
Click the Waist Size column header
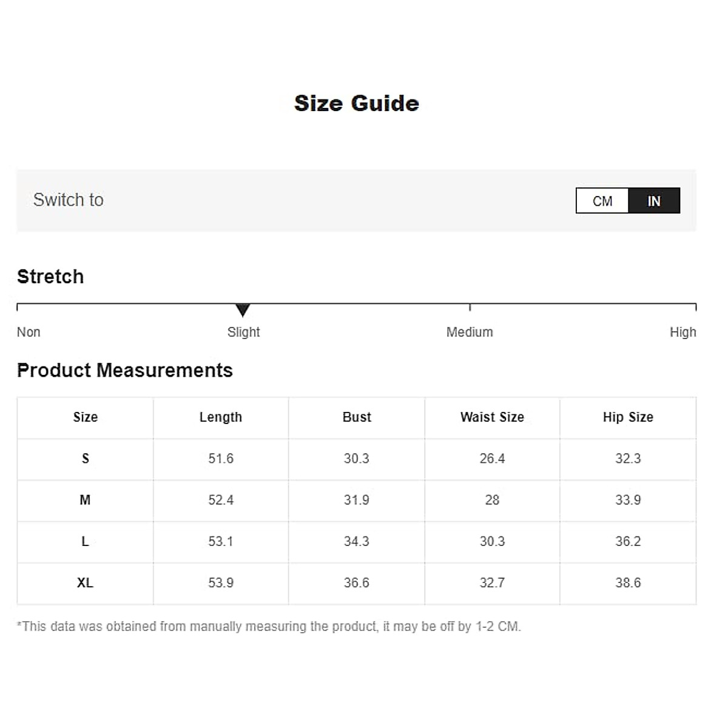492,417
